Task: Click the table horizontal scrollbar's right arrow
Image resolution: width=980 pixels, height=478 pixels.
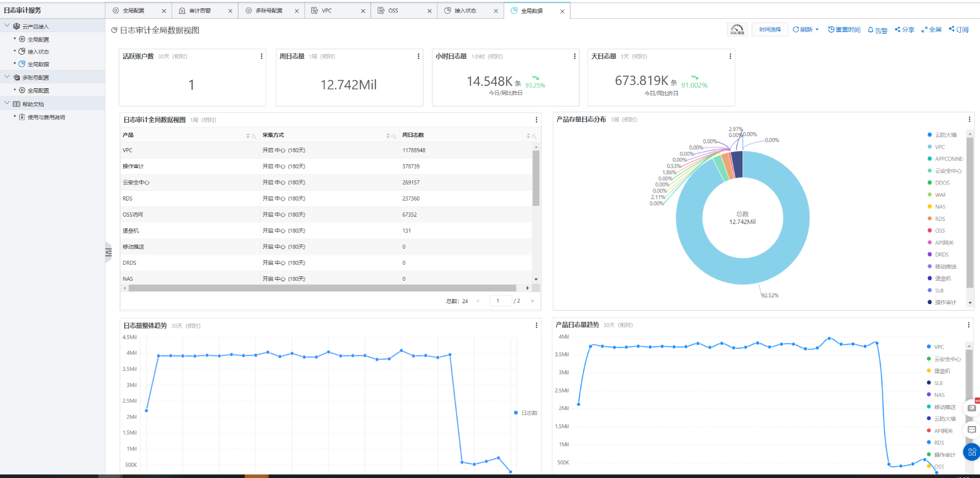Action: point(528,288)
